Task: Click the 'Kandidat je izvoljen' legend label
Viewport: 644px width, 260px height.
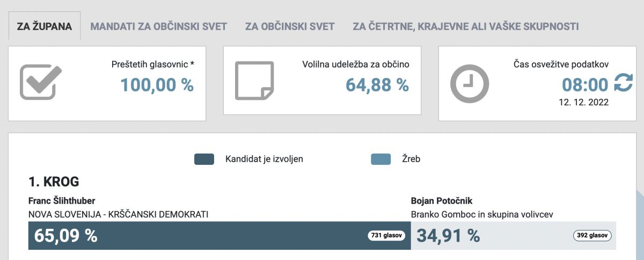Action: point(264,159)
